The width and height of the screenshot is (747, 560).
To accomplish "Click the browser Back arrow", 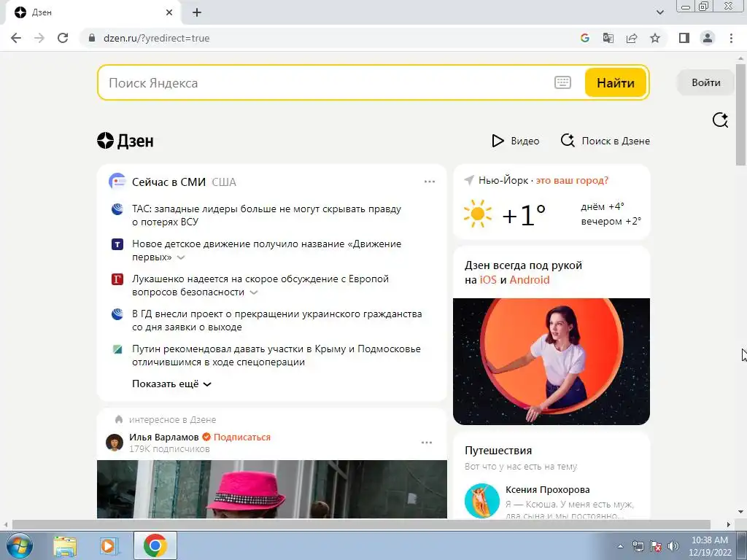I will click(x=16, y=38).
